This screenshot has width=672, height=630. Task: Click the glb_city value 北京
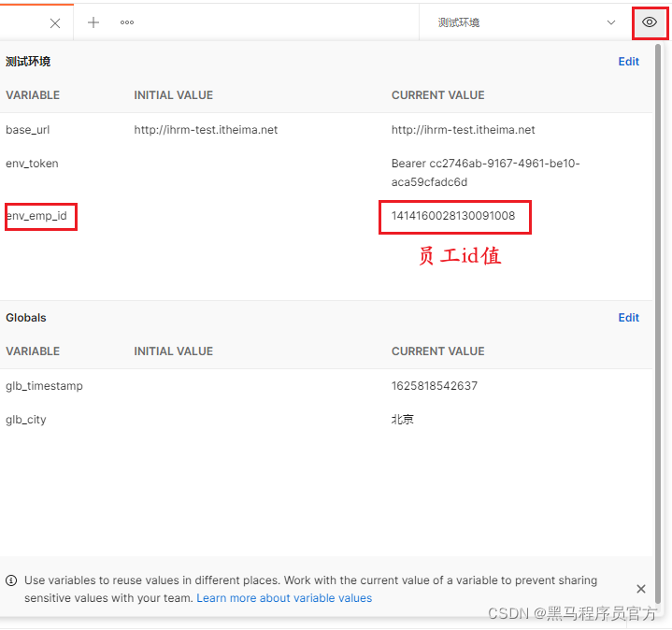click(x=402, y=419)
